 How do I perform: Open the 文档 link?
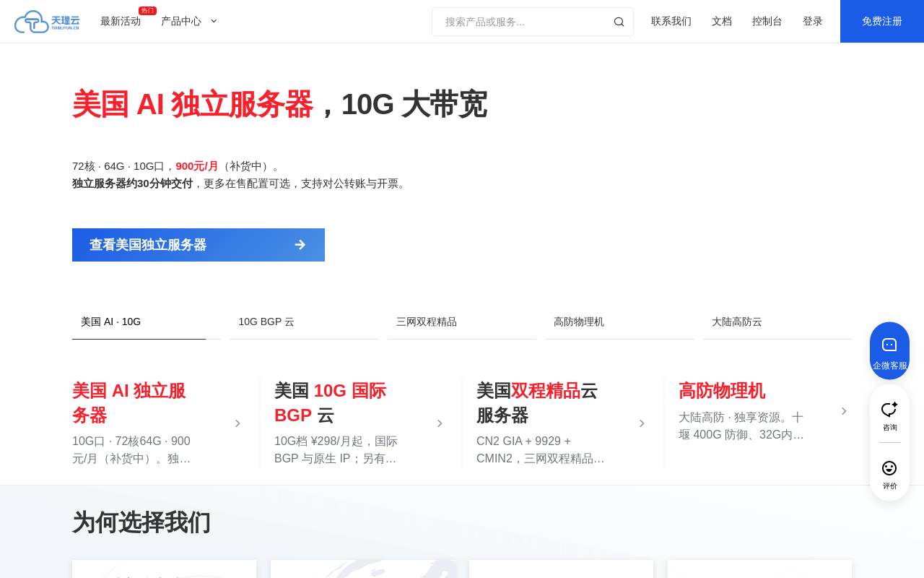coord(722,22)
